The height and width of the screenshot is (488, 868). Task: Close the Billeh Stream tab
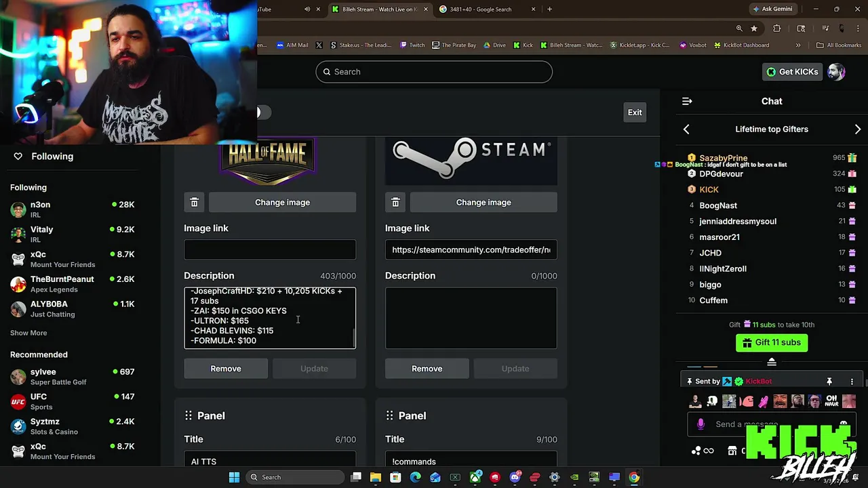(x=426, y=9)
